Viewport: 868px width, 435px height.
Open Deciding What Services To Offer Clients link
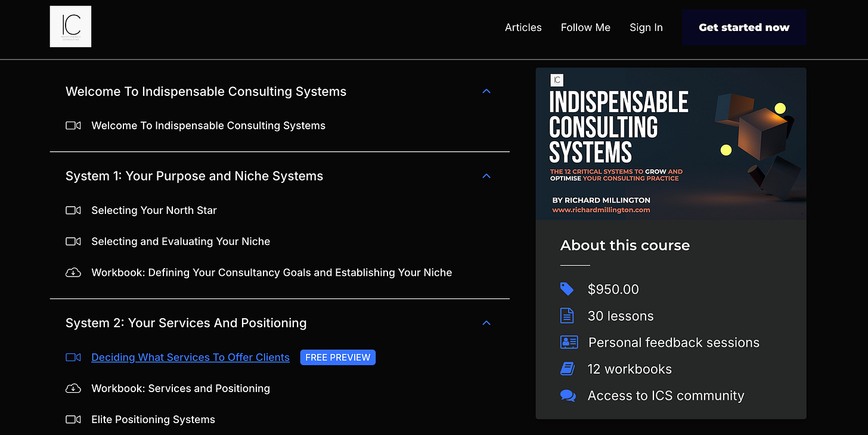[190, 358]
